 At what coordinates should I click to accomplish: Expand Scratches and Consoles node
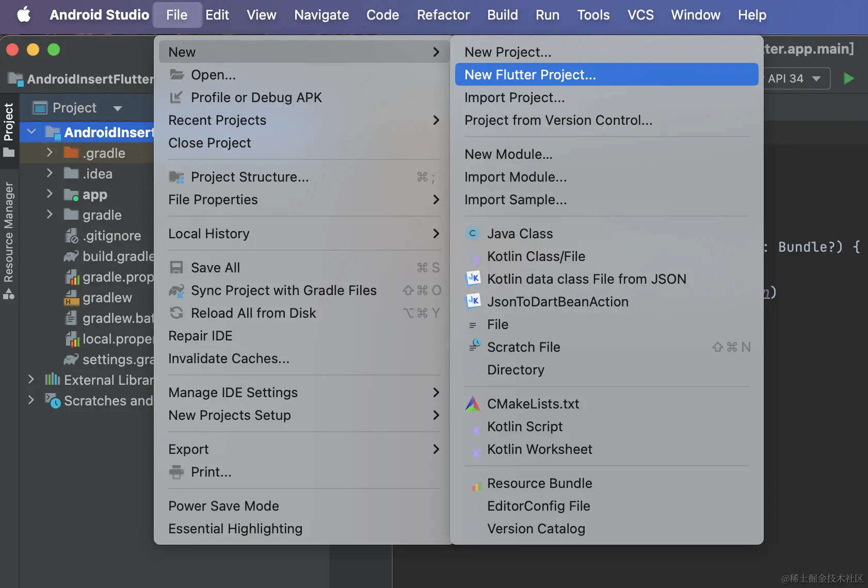tap(31, 400)
